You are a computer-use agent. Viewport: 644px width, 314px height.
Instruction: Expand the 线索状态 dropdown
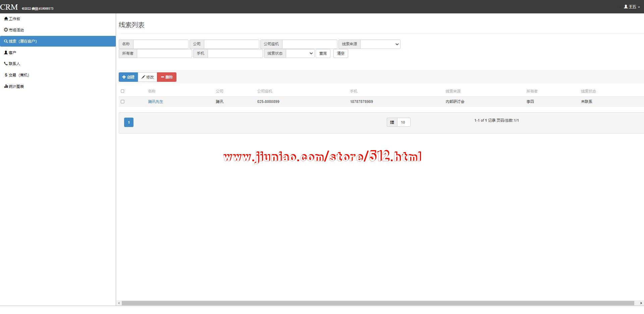[300, 54]
